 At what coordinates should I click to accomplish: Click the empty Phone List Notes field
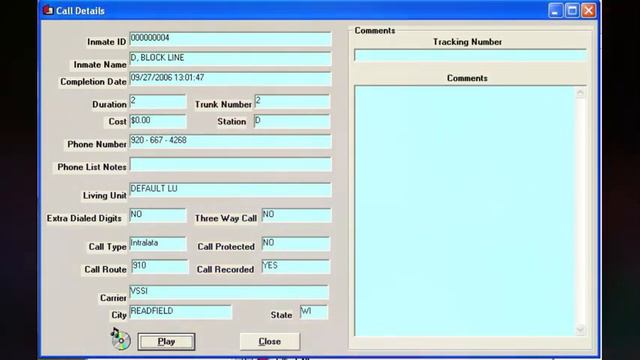(x=230, y=164)
